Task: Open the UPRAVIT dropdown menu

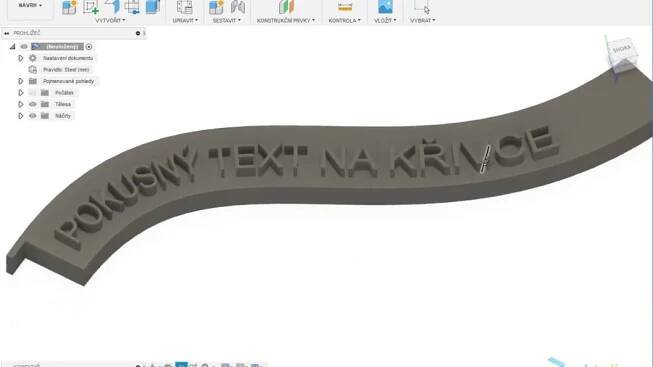Action: pos(185,20)
